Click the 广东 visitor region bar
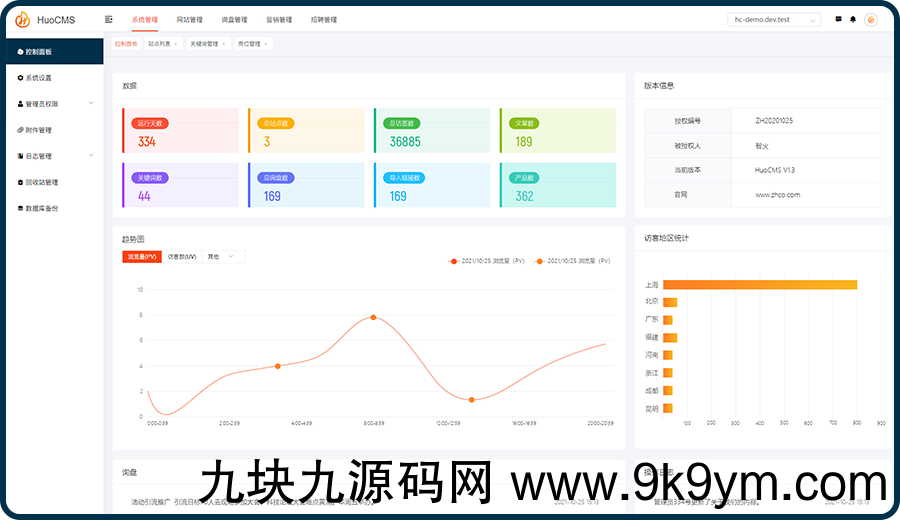The width and height of the screenshot is (900, 520). point(668,320)
